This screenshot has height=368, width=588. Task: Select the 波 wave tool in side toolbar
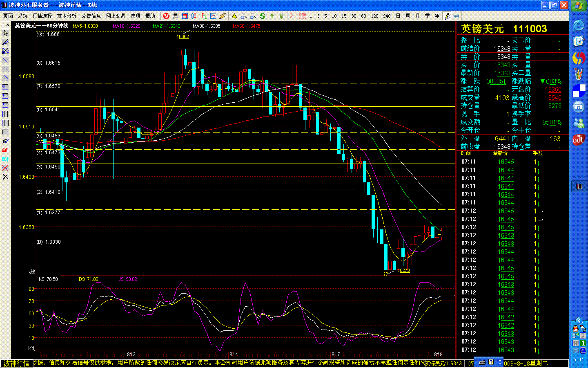(x=5, y=141)
